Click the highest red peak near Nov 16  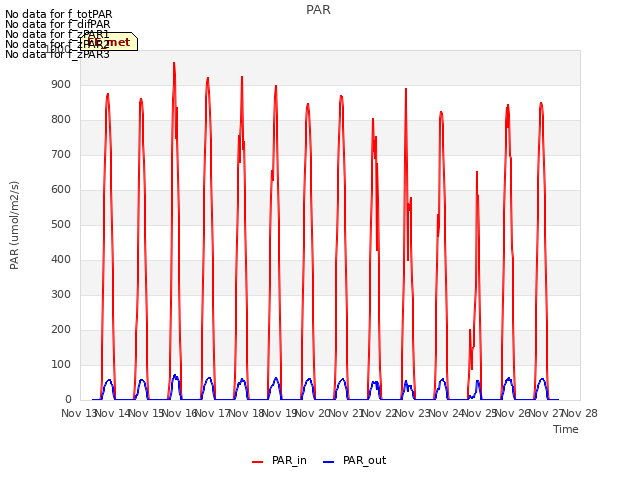174,64
